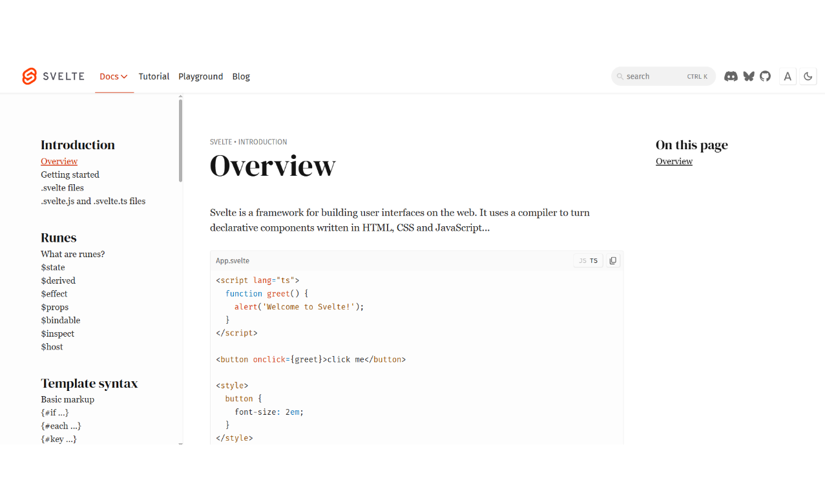Viewport: 825px width, 504px height.
Task: Open the $derived rune page
Action: [x=58, y=280]
